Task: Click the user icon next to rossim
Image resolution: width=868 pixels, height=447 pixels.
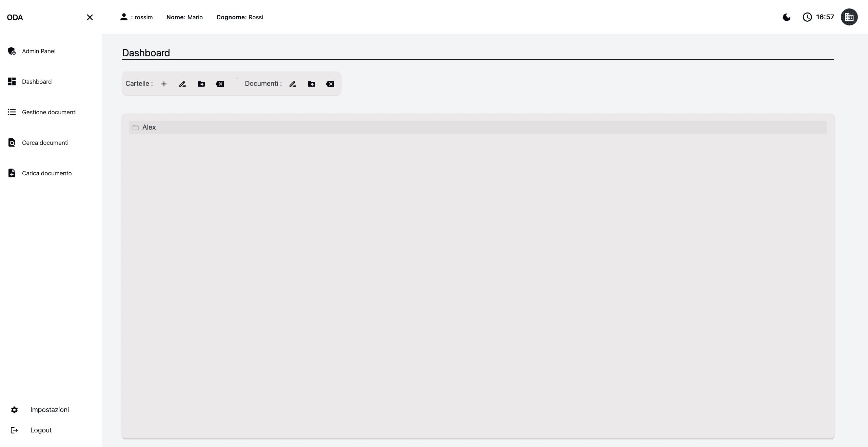Action: [x=124, y=17]
